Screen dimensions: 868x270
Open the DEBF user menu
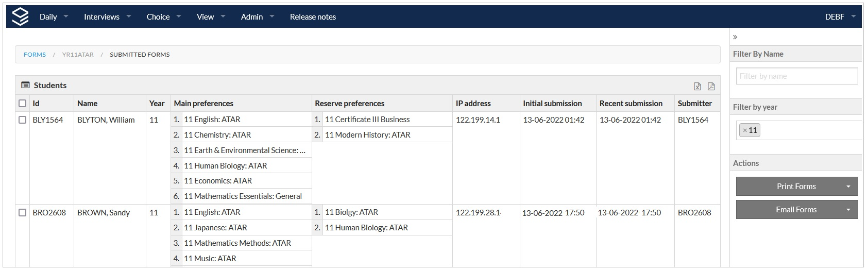tap(840, 16)
